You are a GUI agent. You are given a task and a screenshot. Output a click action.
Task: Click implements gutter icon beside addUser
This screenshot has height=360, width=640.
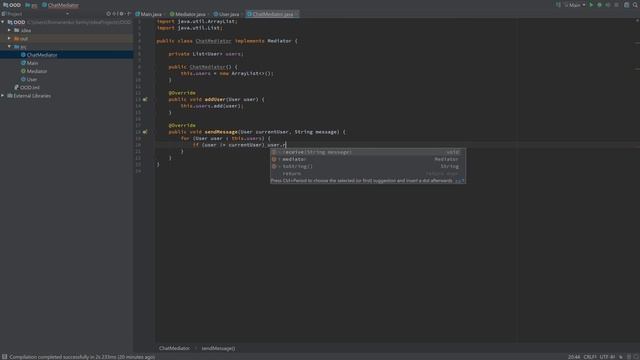[145, 99]
